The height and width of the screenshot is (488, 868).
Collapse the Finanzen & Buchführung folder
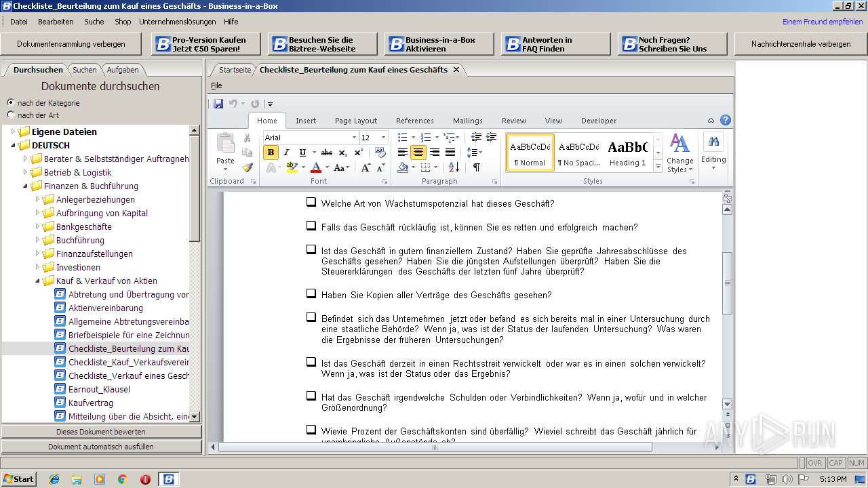click(x=25, y=186)
